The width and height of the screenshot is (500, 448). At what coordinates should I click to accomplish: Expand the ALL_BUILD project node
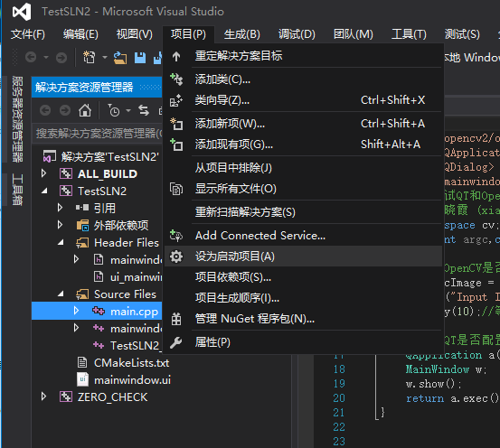(x=44, y=173)
